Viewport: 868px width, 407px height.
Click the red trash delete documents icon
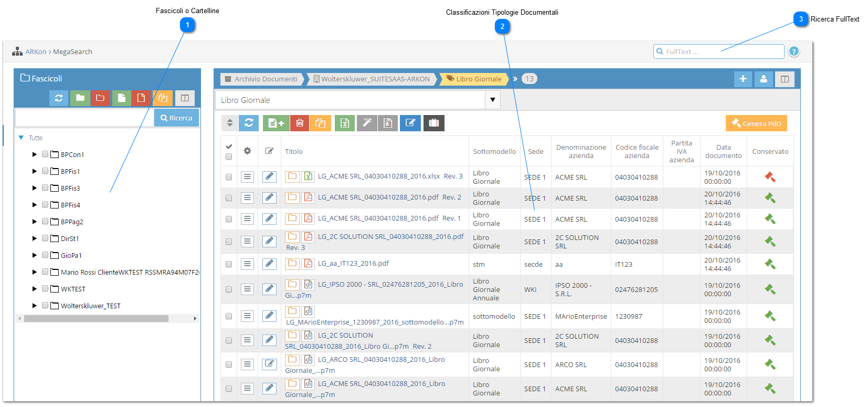pyautogui.click(x=300, y=123)
